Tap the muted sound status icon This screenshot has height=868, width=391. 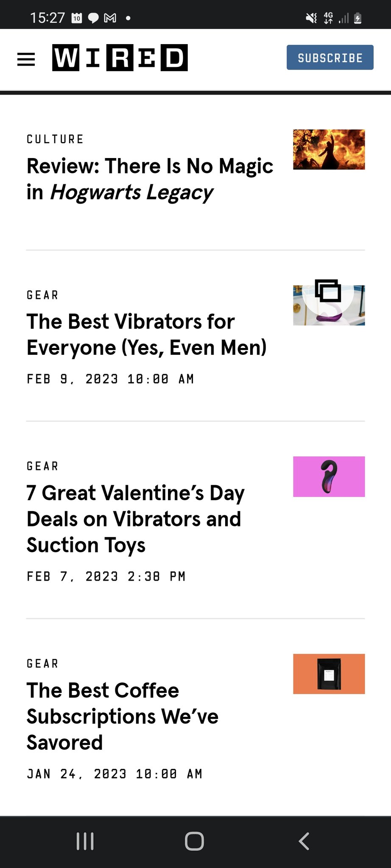point(311,18)
